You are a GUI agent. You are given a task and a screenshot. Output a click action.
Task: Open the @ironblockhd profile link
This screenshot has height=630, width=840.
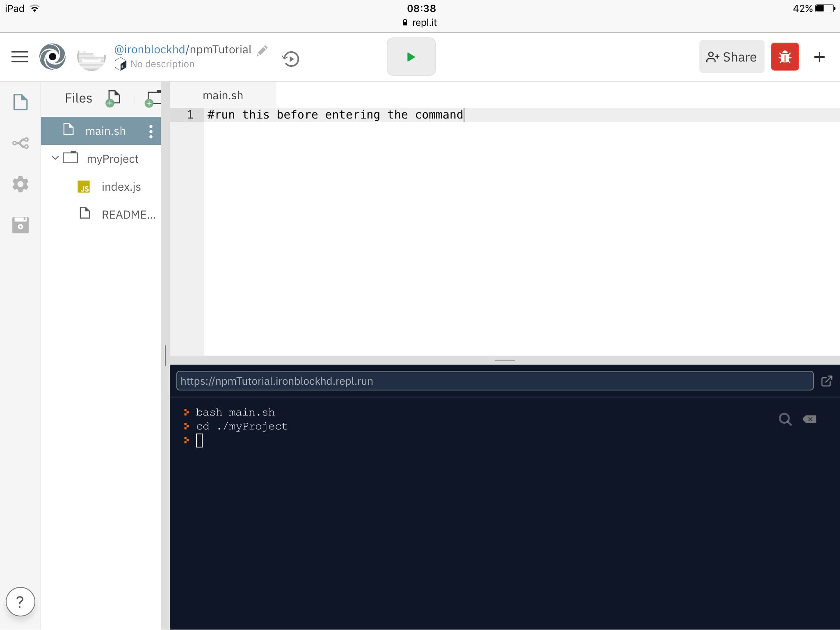(150, 50)
